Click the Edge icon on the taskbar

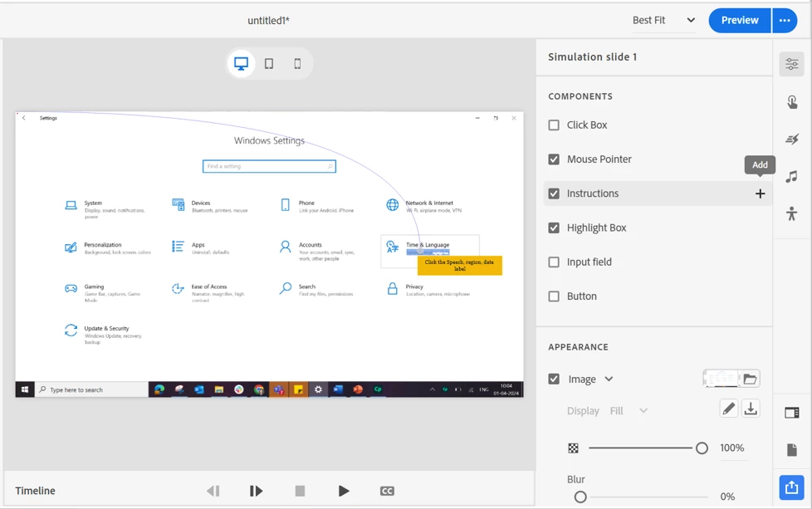159,389
